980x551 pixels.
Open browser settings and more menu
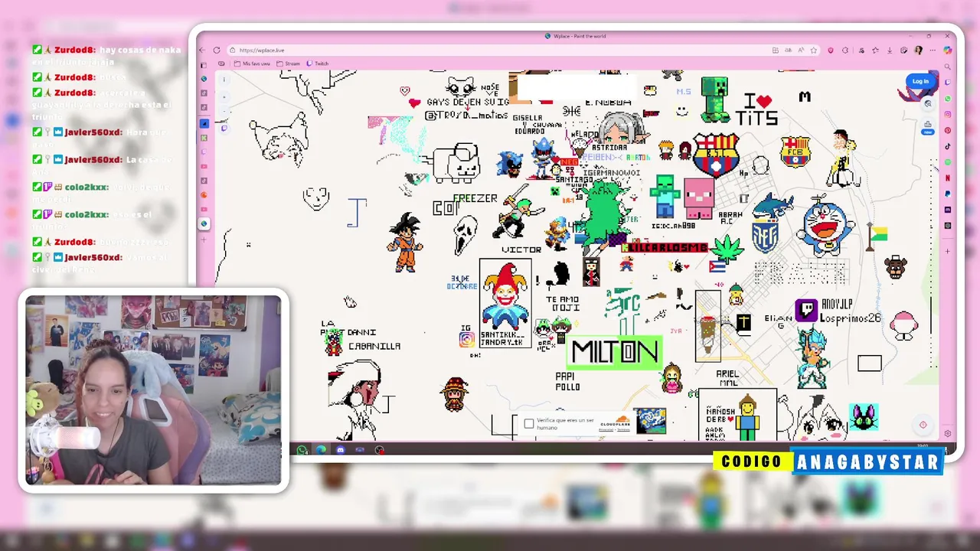pyautogui.click(x=933, y=51)
